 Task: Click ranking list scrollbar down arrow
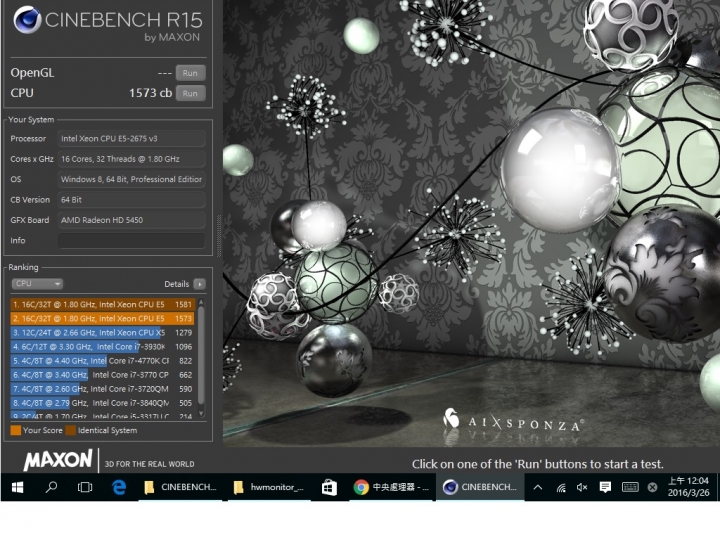click(201, 413)
